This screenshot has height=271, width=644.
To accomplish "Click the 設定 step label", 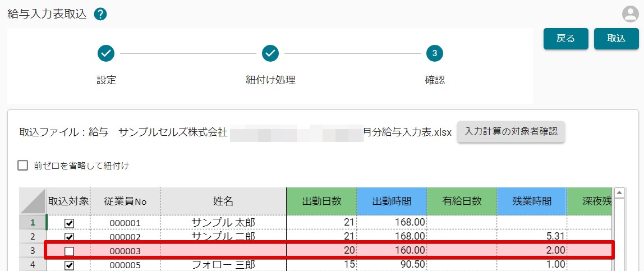I will (x=107, y=80).
